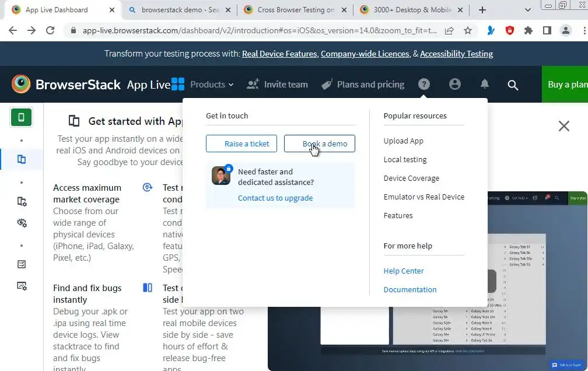Close the Get started panel
The width and height of the screenshot is (588, 371).
(564, 126)
